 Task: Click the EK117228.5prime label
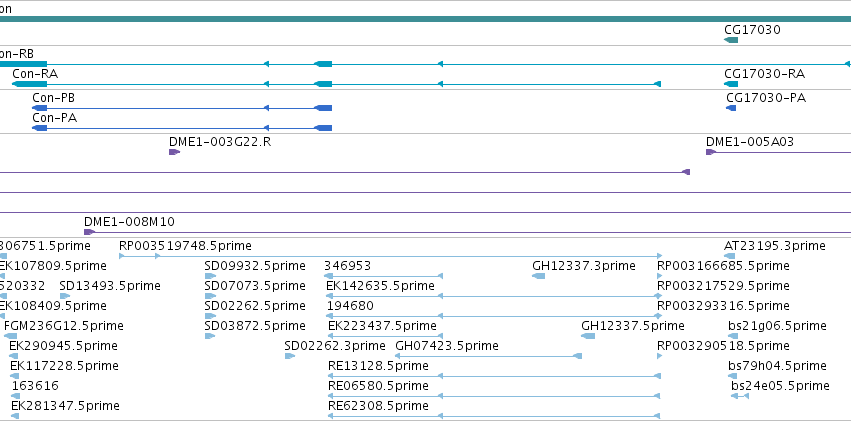(x=64, y=366)
